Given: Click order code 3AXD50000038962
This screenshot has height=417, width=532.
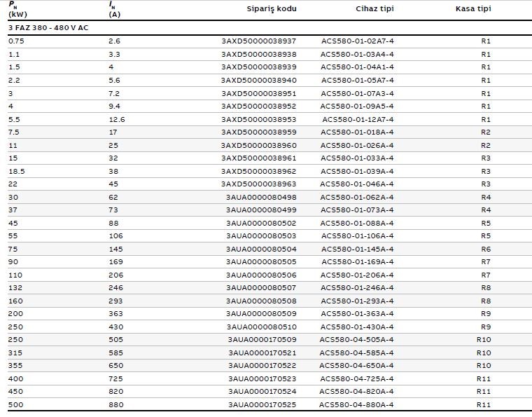Looking at the screenshot, I should (259, 172).
